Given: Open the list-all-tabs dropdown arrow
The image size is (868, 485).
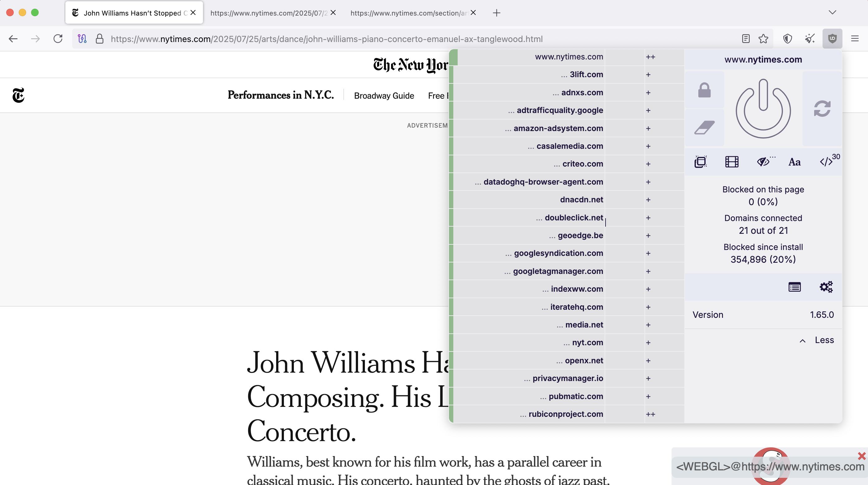Looking at the screenshot, I should (x=832, y=12).
